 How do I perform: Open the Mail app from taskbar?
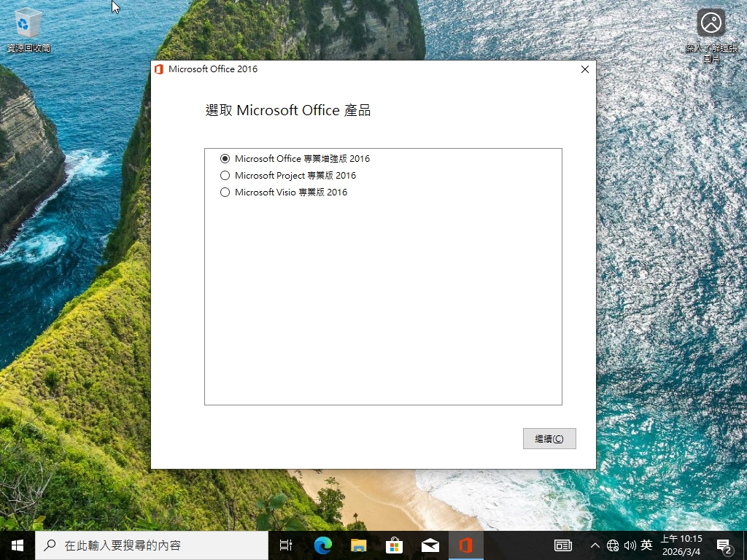click(430, 545)
